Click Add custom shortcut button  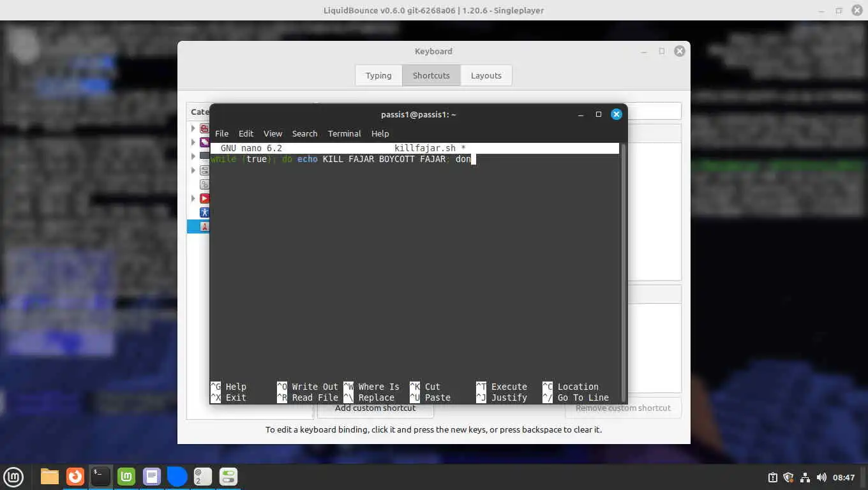[375, 408]
